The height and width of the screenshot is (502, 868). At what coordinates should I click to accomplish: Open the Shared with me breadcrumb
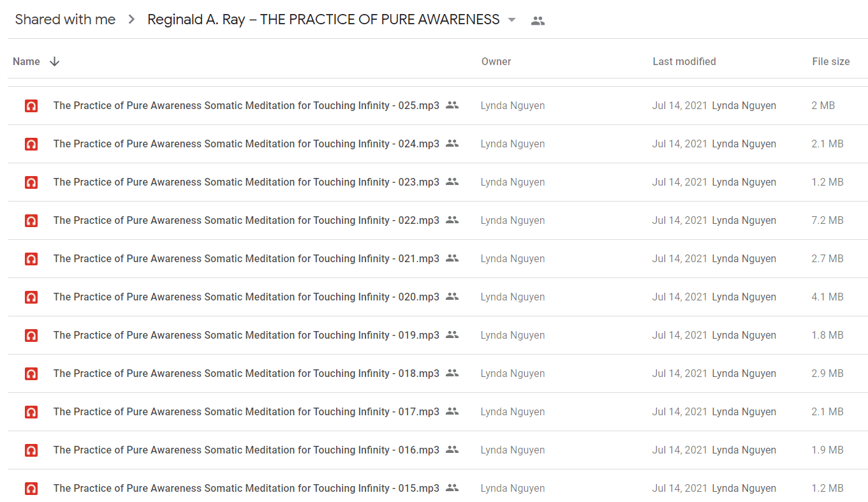coord(65,20)
